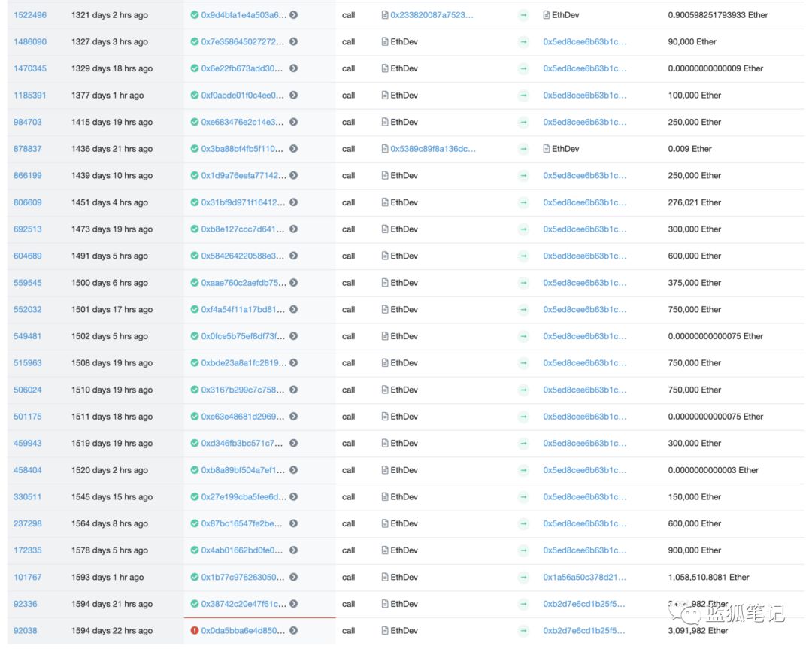The height and width of the screenshot is (649, 812).
Task: Open to-address 0x1a56a50c378d21
Action: pyautogui.click(x=584, y=577)
